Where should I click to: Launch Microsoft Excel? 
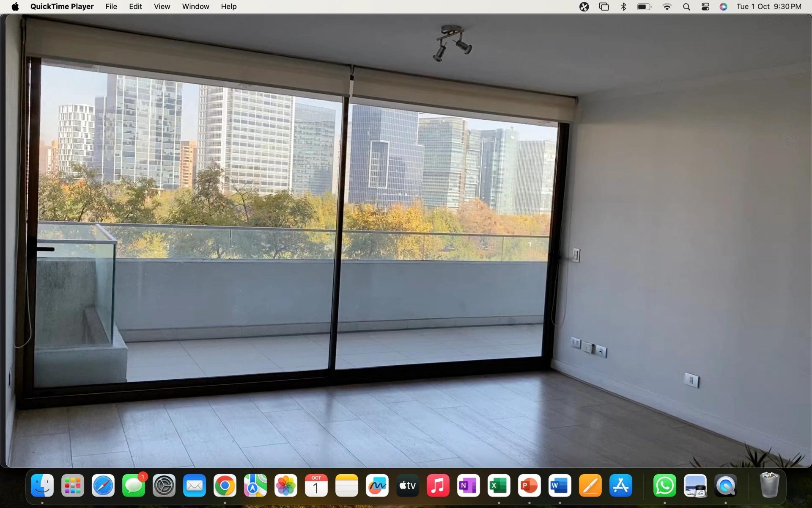pos(499,486)
